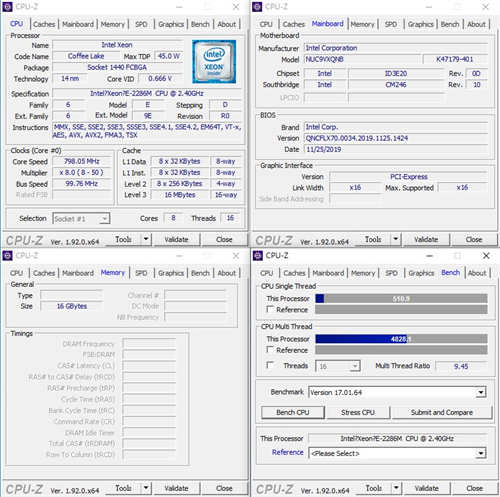Click the Multiplier value x 8.0 (8 - 50)
The width and height of the screenshot is (500, 497).
tap(82, 173)
